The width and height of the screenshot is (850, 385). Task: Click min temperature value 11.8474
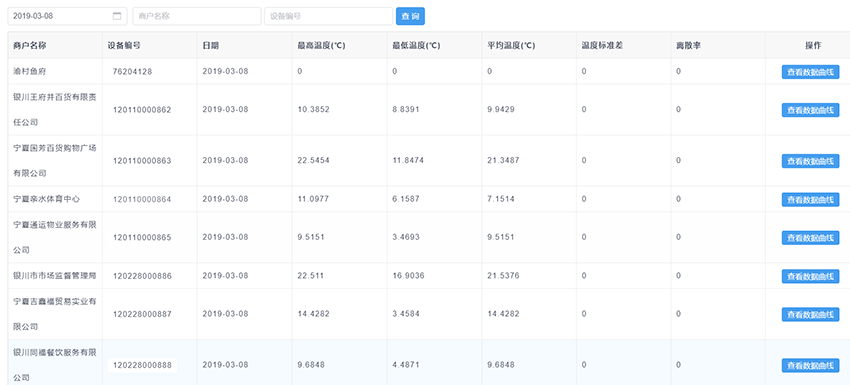[x=408, y=161]
